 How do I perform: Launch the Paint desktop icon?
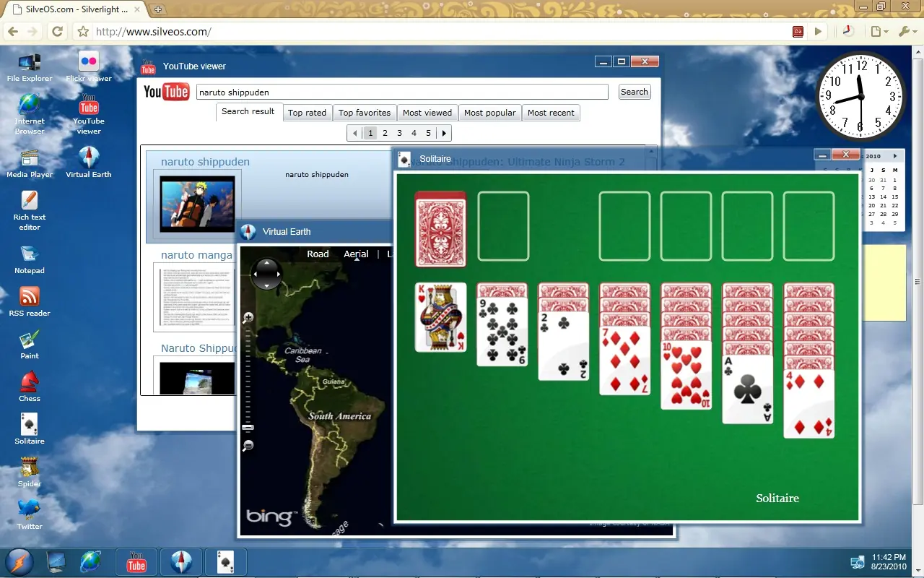coord(30,345)
